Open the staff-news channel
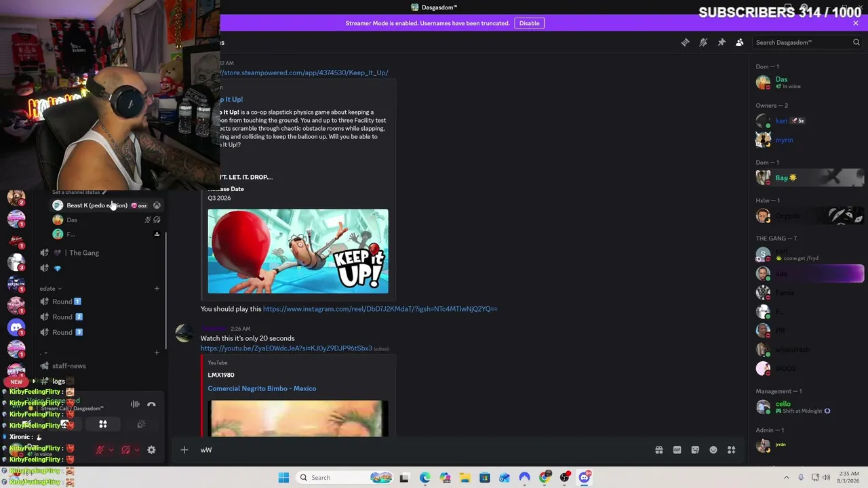This screenshot has height=488, width=868. 100,366
